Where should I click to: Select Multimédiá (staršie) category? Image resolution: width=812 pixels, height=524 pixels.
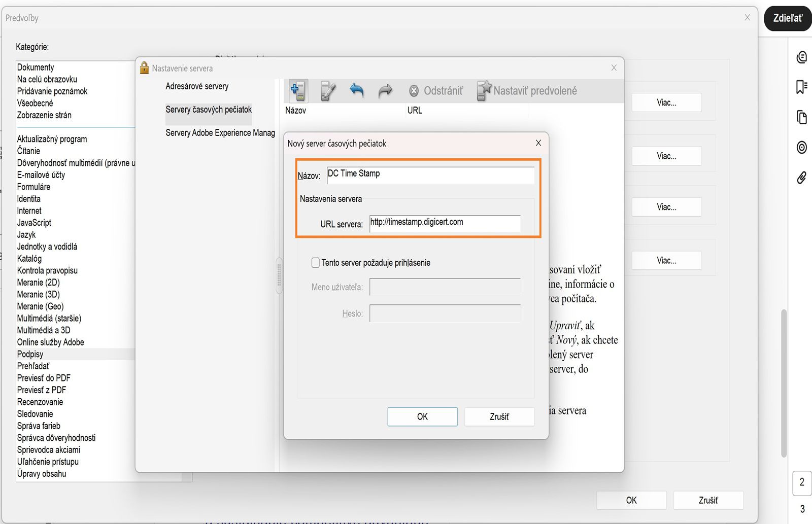point(49,319)
